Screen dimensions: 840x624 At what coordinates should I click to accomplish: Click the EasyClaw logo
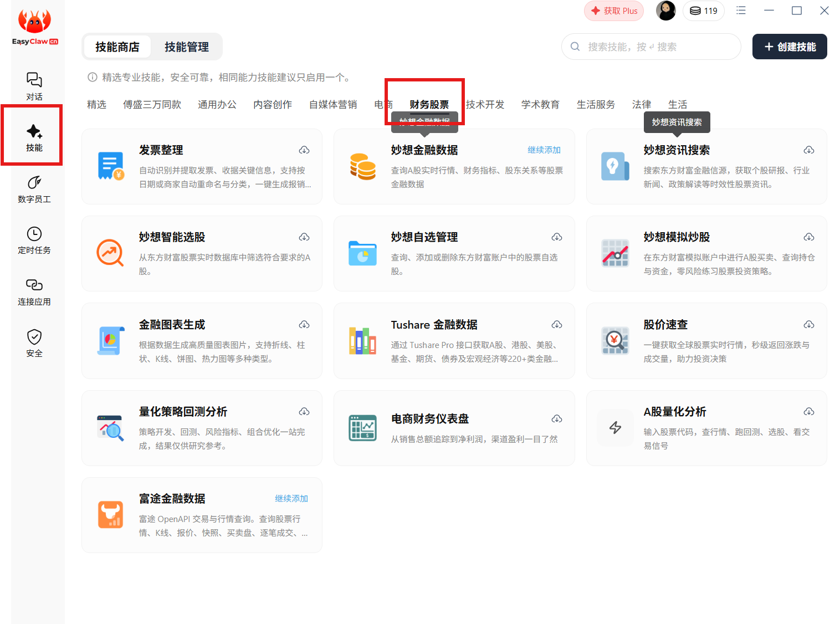click(x=34, y=27)
